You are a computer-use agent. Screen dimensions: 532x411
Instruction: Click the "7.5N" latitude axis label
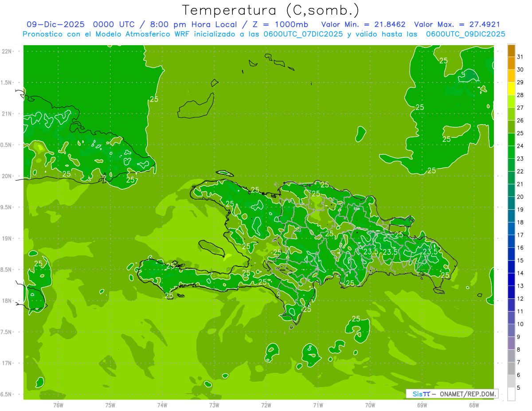pyautogui.click(x=6, y=332)
